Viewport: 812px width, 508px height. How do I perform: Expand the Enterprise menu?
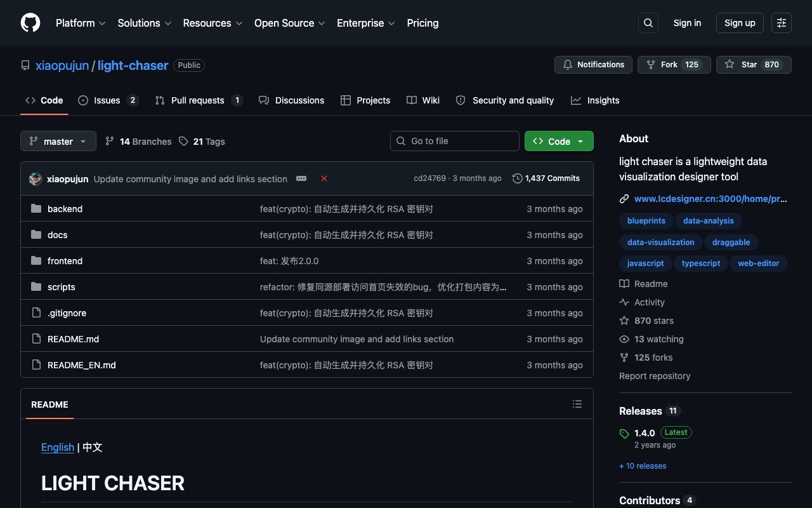(x=366, y=23)
